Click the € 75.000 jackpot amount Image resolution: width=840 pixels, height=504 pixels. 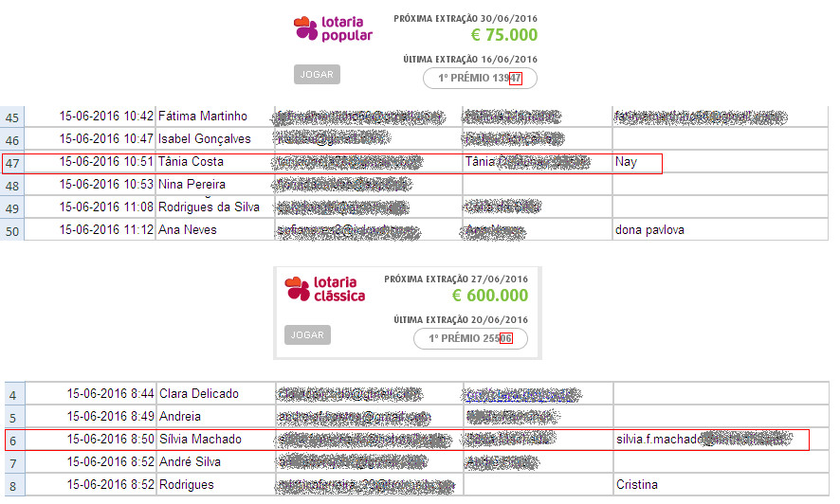498,35
